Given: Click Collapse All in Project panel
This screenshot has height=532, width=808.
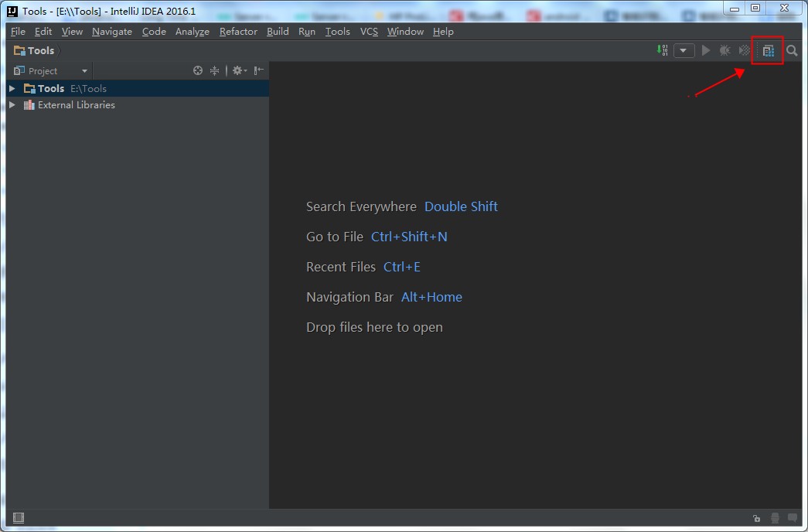Looking at the screenshot, I should [214, 70].
